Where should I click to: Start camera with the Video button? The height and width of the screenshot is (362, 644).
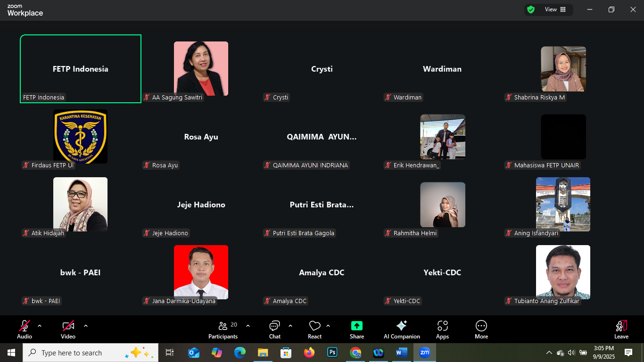tap(68, 329)
